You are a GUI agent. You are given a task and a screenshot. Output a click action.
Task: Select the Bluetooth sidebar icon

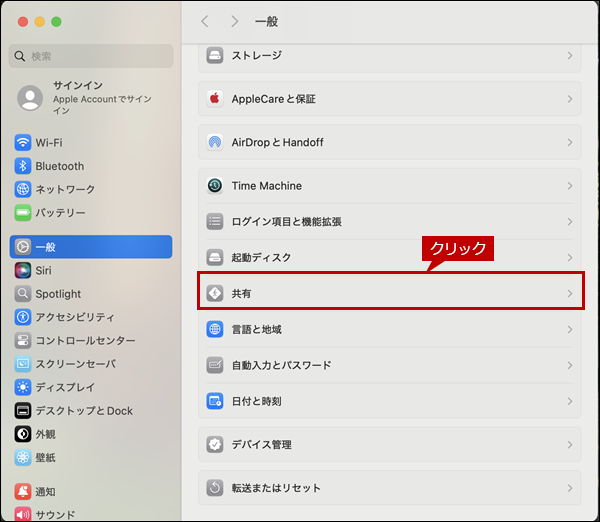23,166
